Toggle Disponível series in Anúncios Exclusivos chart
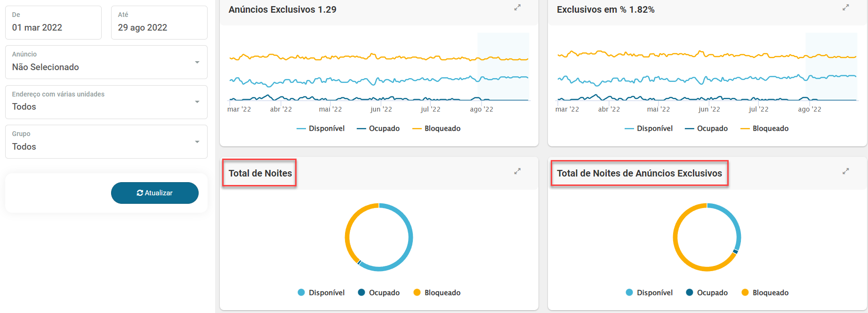Viewport: 868px width, 313px height. pos(321,128)
